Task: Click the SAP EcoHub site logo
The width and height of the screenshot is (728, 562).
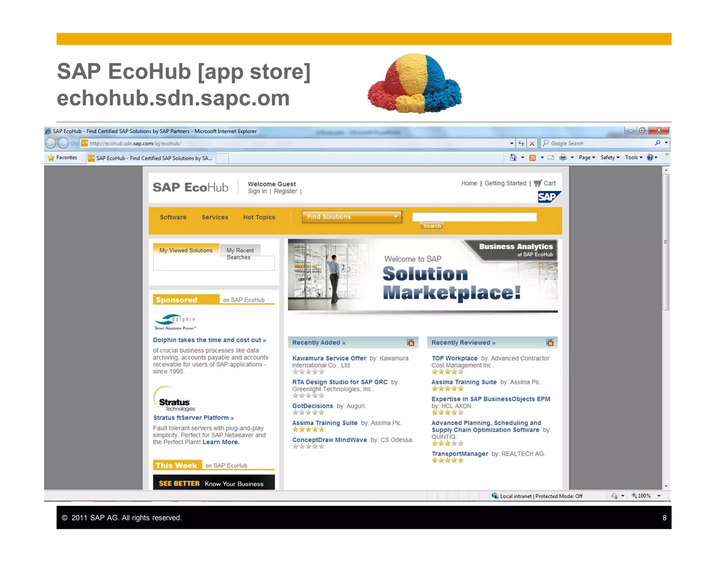Action: point(191,187)
